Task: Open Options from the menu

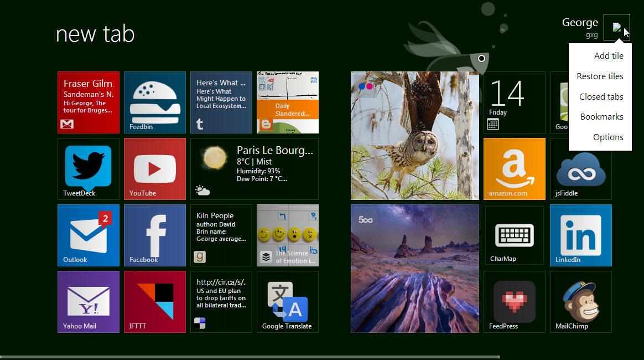Action: tap(608, 137)
